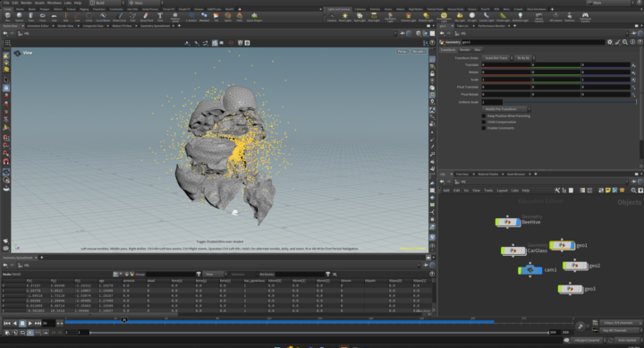The height and width of the screenshot is (348, 644).
Task: Select the Draw Curve shelf tool
Action: (x=120, y=16)
